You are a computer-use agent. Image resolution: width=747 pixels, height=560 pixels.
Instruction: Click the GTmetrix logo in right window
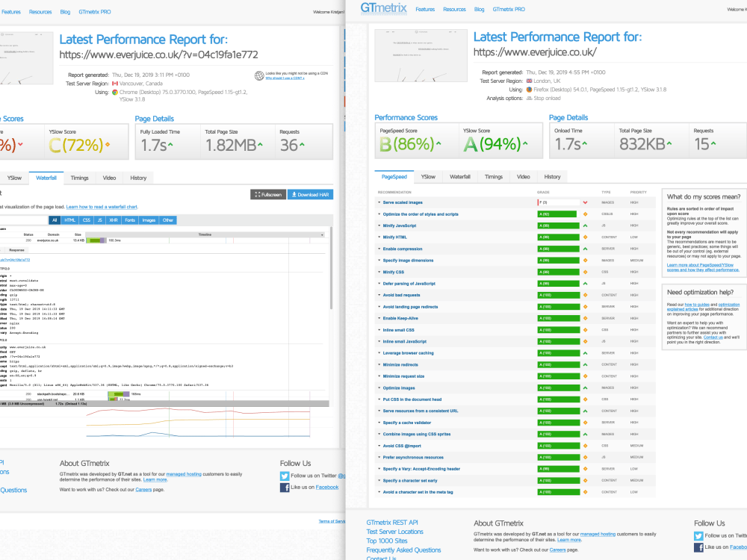(x=383, y=8)
